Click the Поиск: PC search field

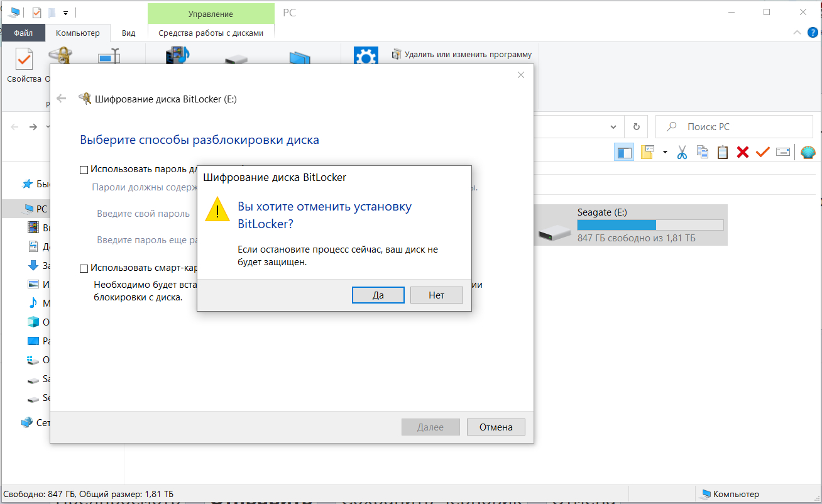pyautogui.click(x=734, y=126)
